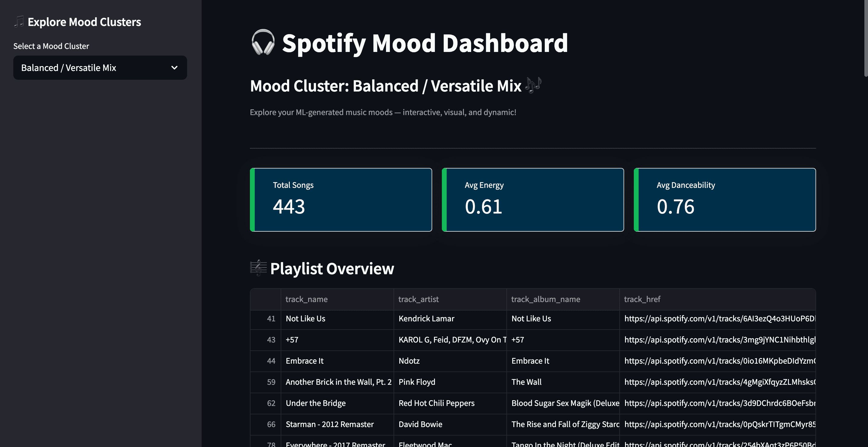Click the sheet music icon beside Playlist Overview
Viewport: 868px width, 447px height.
point(258,268)
